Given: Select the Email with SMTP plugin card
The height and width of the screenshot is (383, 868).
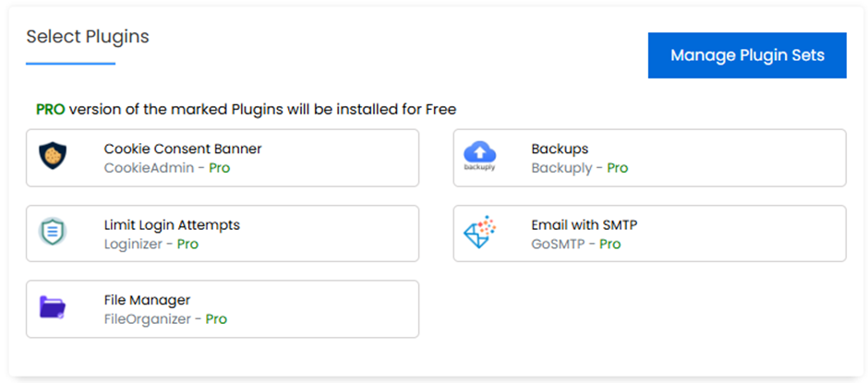Looking at the screenshot, I should [650, 233].
